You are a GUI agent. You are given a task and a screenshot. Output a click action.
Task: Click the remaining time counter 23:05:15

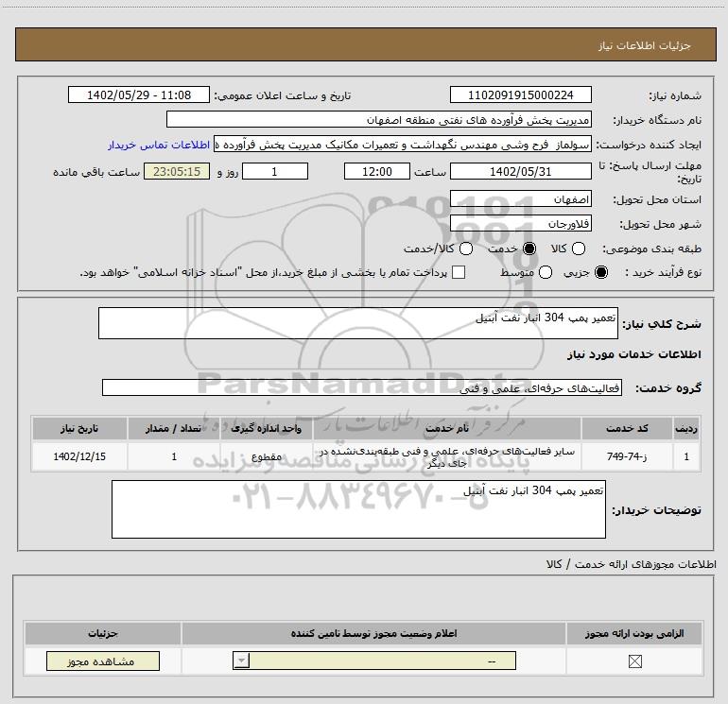click(x=177, y=171)
